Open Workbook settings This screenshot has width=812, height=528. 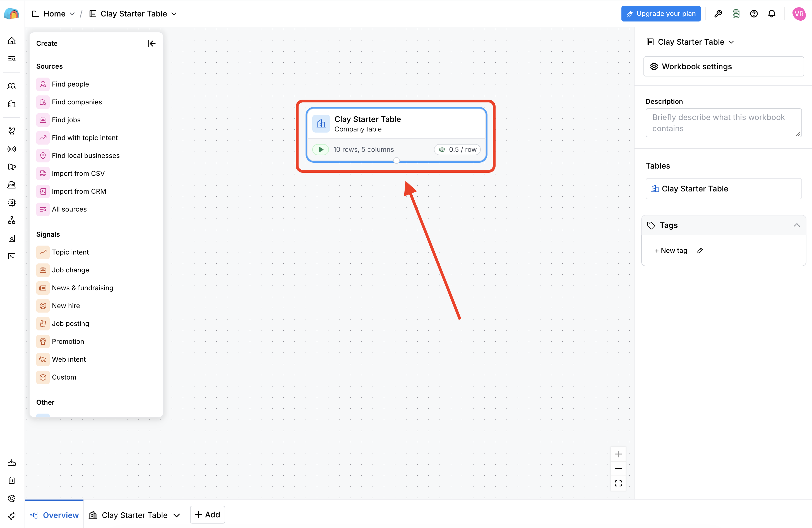tap(723, 66)
